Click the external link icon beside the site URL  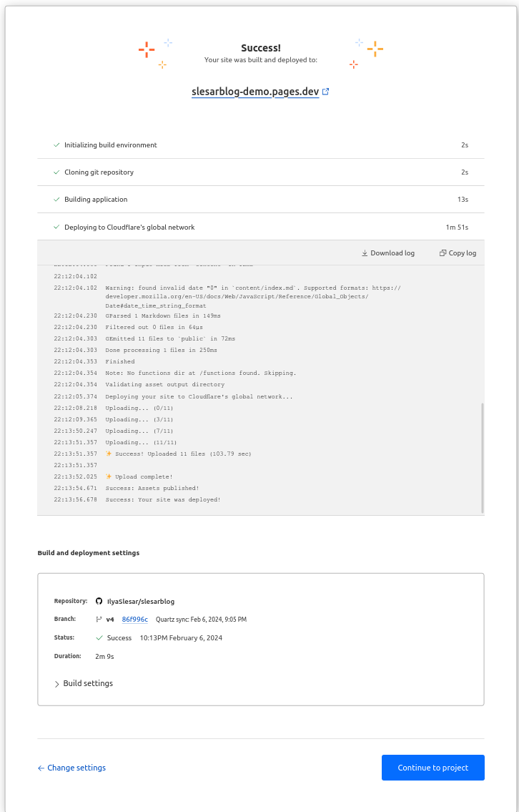325,92
